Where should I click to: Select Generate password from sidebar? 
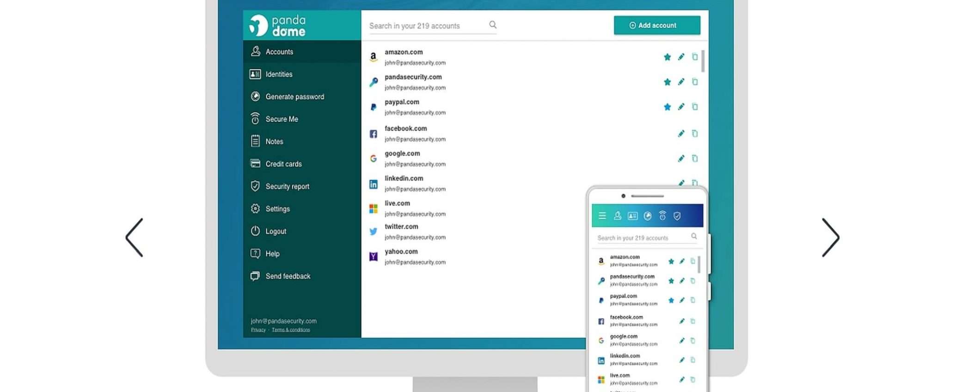pos(294,97)
